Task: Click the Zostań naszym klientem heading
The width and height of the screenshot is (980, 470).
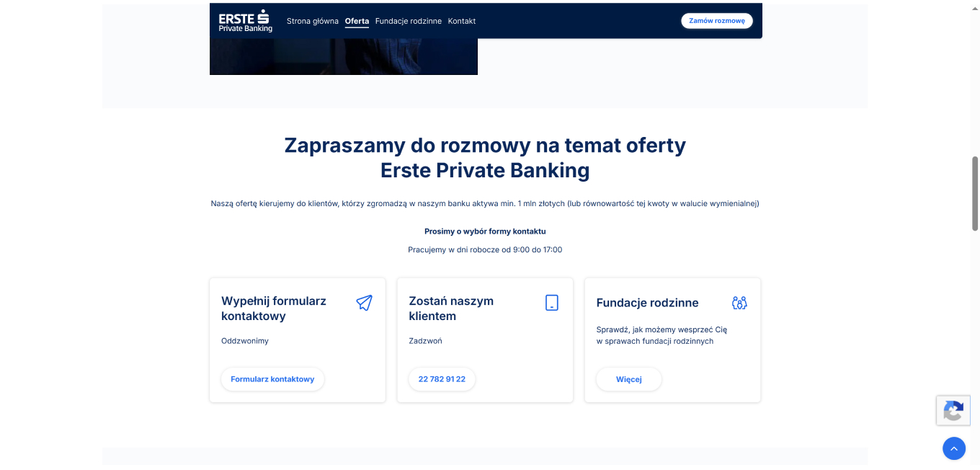Action: (451, 309)
